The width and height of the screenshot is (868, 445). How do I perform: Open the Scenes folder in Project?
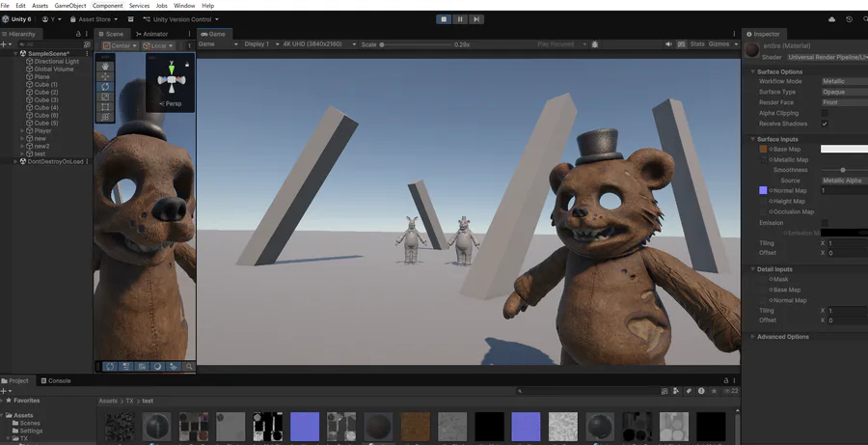click(26, 423)
